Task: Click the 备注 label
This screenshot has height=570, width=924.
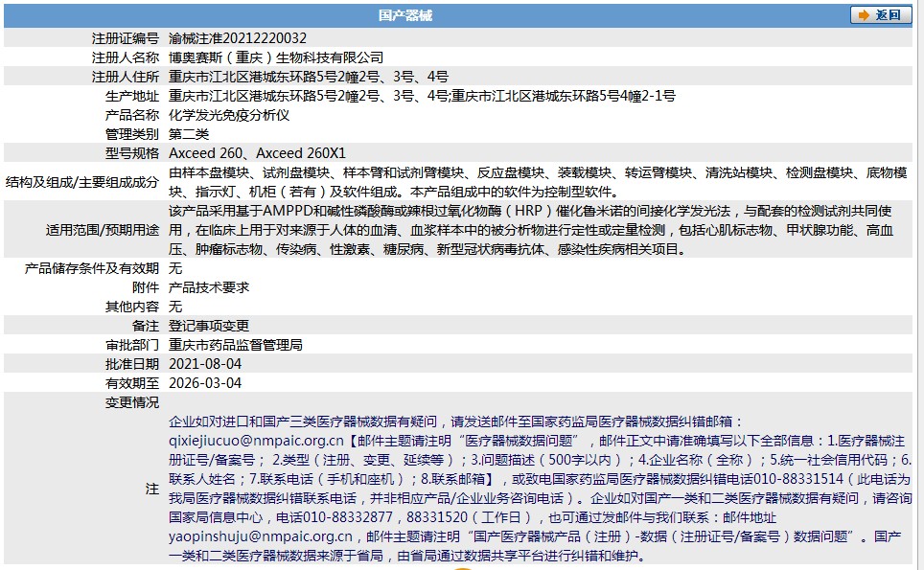Action: click(146, 326)
